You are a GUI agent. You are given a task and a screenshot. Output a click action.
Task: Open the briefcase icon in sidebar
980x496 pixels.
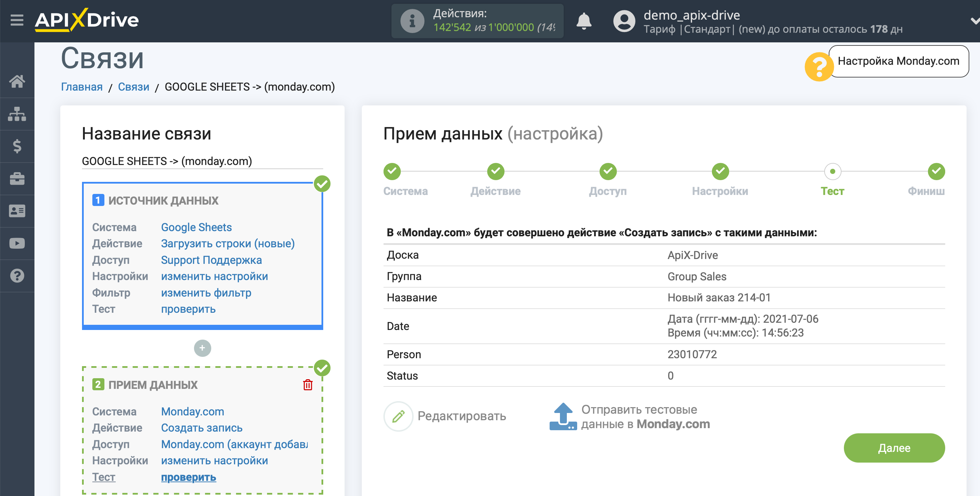point(17,178)
